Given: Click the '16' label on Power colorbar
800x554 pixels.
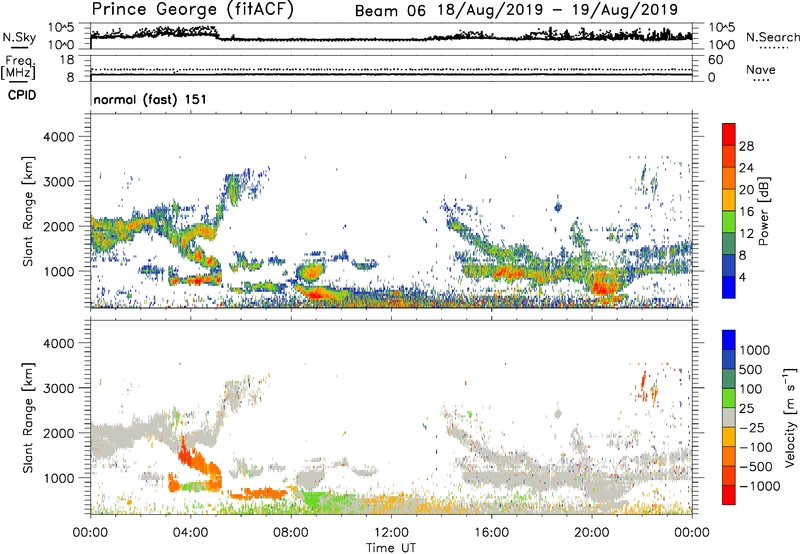Looking at the screenshot, I should (x=746, y=212).
